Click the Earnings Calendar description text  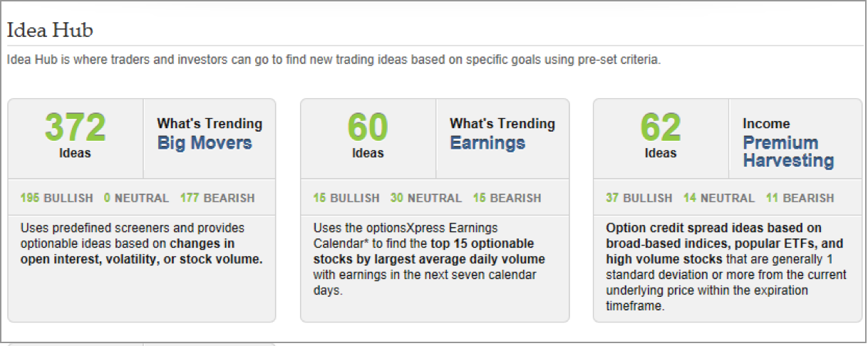[x=429, y=259]
